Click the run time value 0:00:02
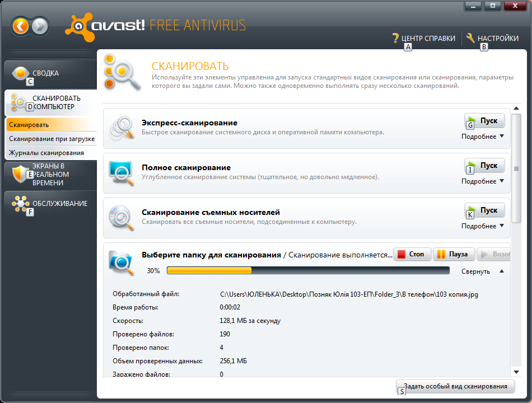 click(230, 307)
